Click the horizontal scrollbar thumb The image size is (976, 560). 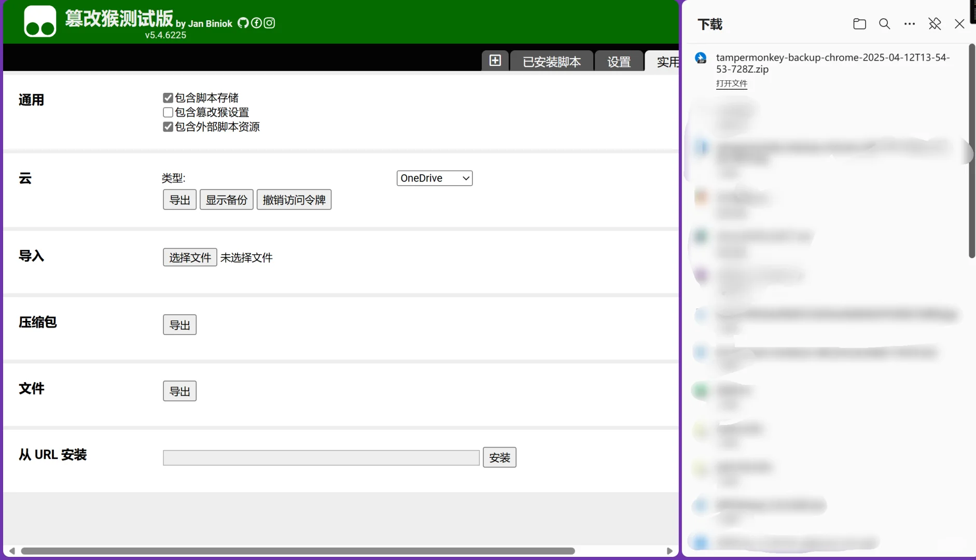click(298, 551)
